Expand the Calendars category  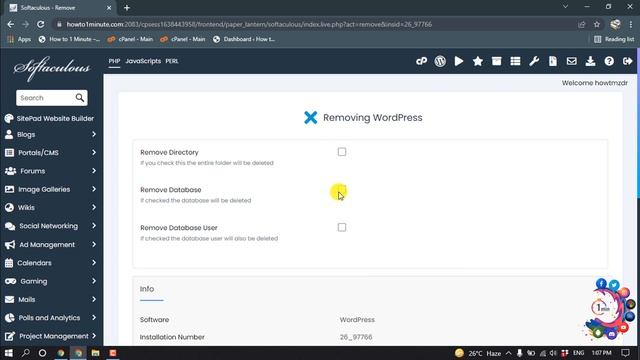point(51,263)
